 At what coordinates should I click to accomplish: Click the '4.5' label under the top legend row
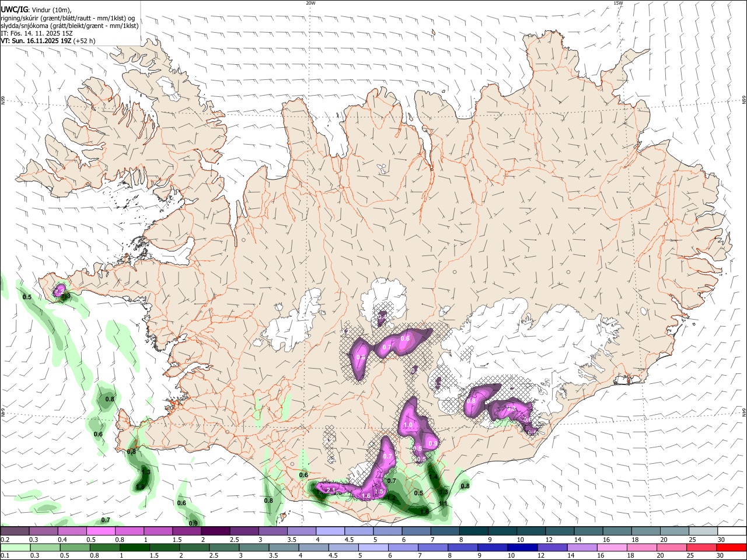pyautogui.click(x=349, y=540)
